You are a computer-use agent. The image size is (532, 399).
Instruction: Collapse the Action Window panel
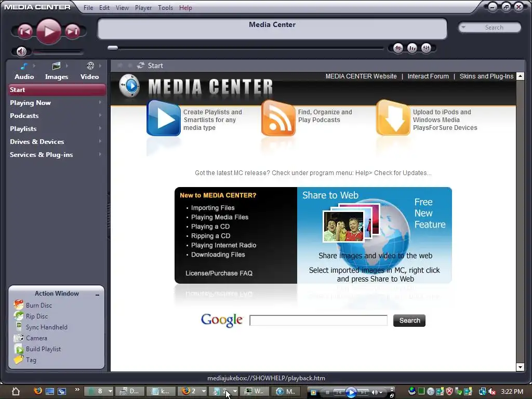point(98,295)
